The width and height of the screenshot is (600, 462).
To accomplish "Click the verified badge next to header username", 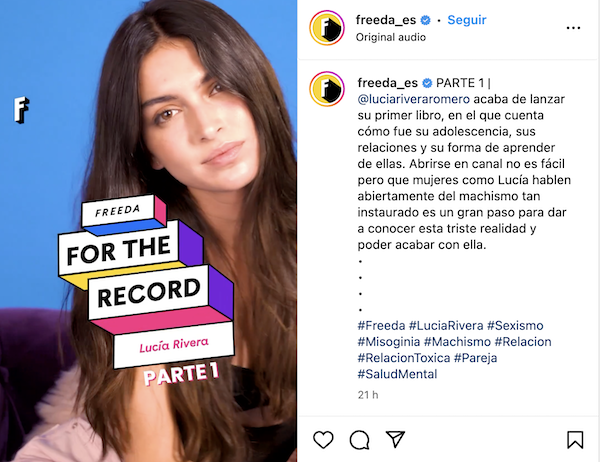I will point(426,20).
